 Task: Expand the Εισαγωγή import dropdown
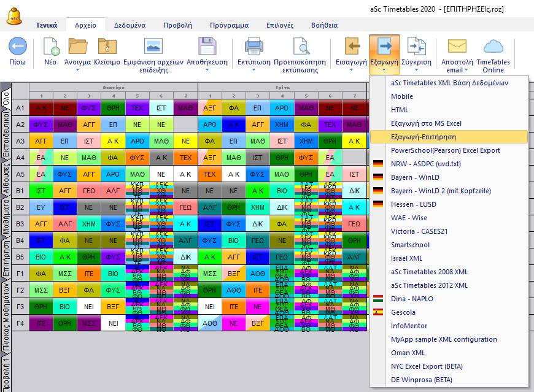[x=351, y=70]
